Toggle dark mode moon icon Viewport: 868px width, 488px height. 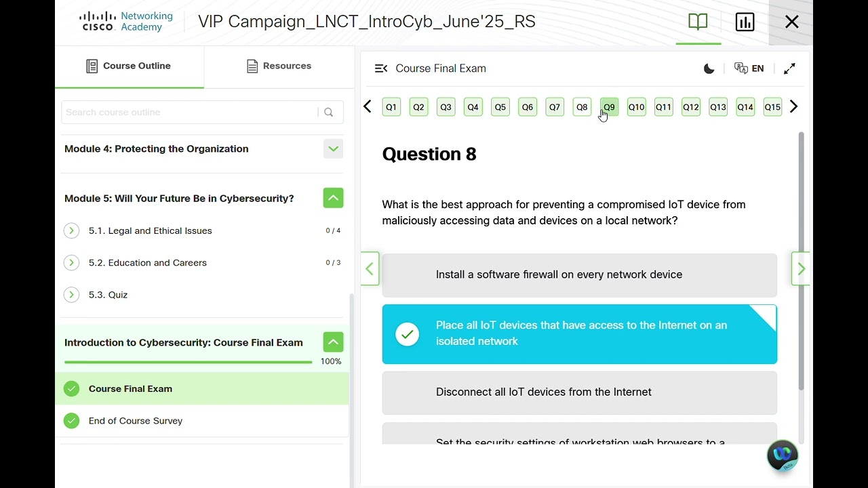pos(709,68)
